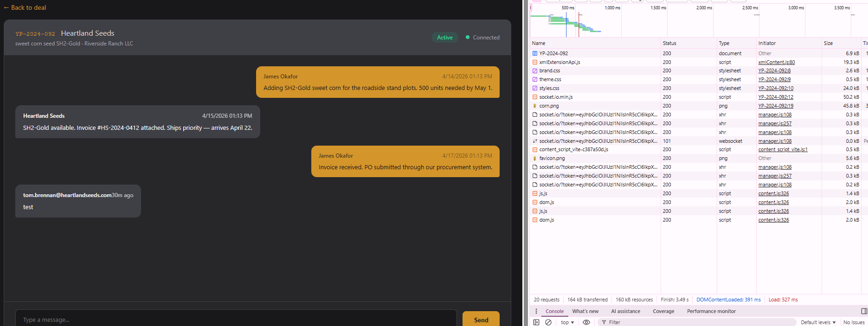
Task: Click the eye live expression icon
Action: point(586,322)
